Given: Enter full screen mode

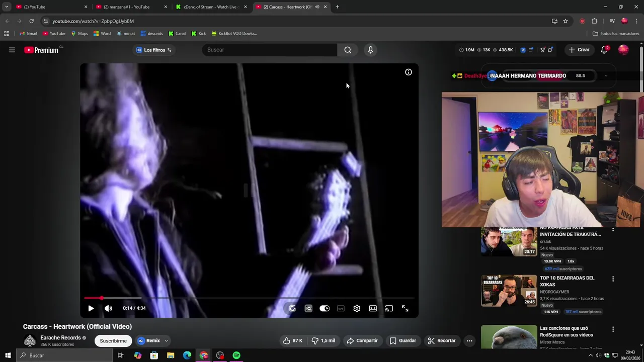Looking at the screenshot, I should click(405, 308).
